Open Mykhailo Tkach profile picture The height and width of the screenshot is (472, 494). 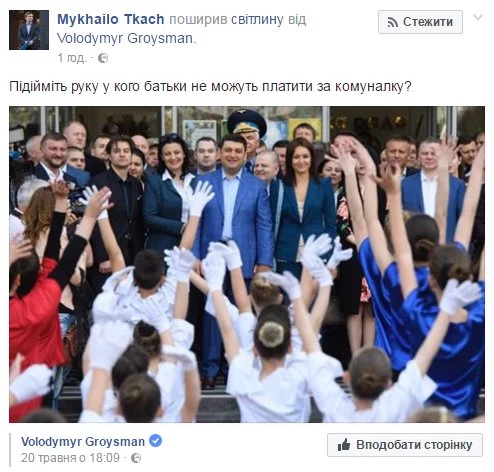tap(29, 30)
